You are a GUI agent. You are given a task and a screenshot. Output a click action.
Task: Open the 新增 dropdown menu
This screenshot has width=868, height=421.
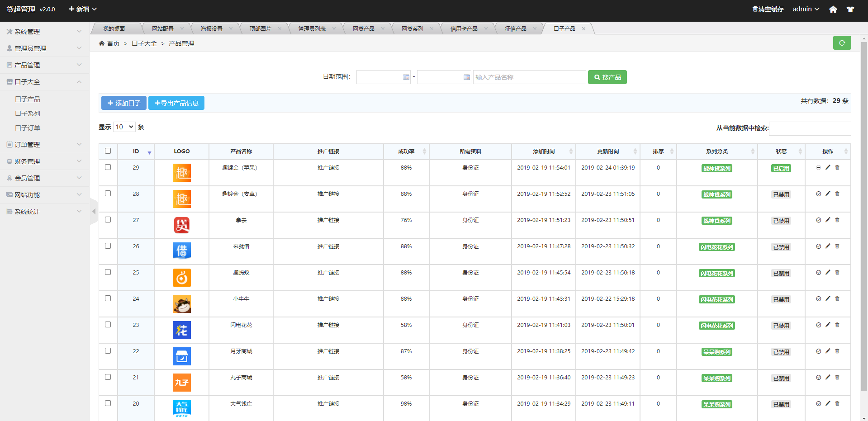click(83, 9)
